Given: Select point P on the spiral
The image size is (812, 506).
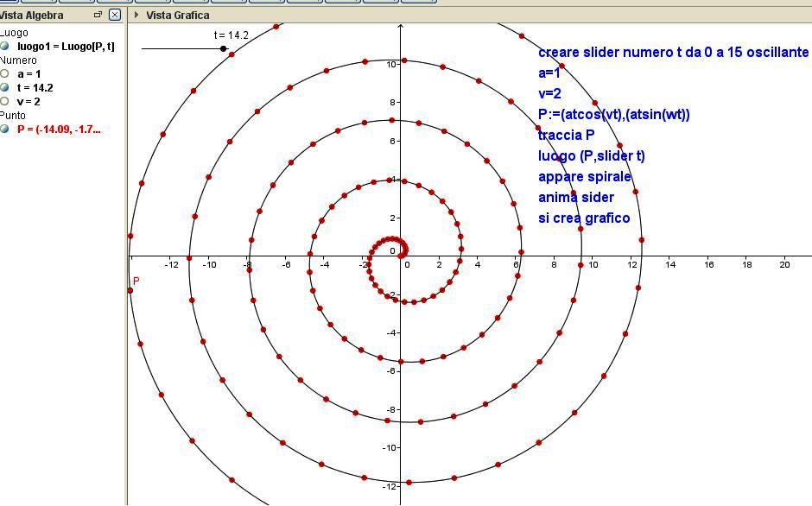Looking at the screenshot, I should pos(130,290).
